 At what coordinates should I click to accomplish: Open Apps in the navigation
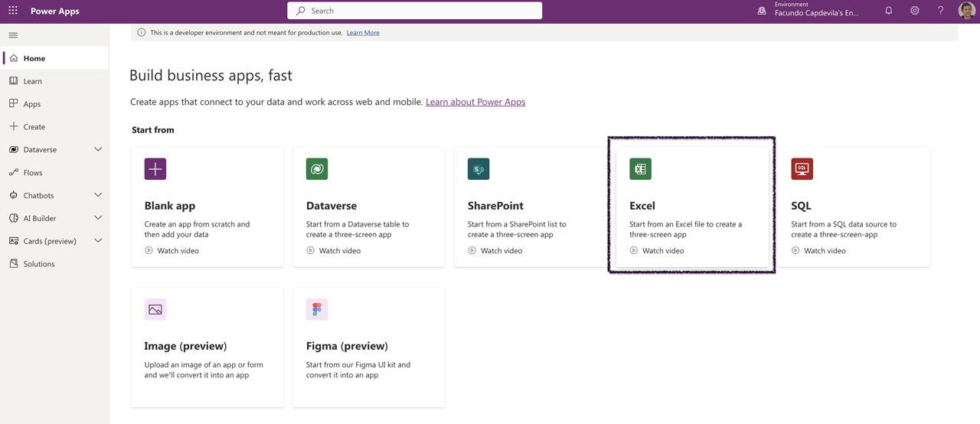55,104
